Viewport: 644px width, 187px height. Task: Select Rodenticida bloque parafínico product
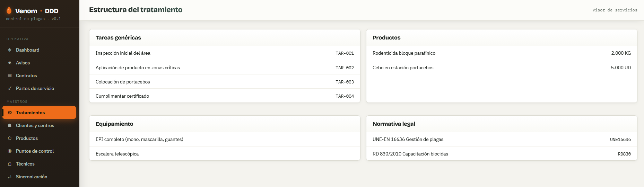coord(502,53)
